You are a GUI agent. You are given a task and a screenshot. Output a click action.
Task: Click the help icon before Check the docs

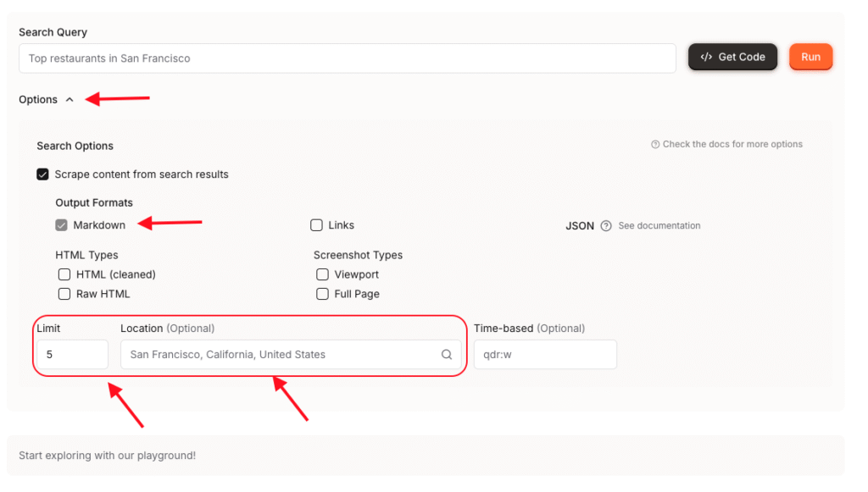(x=655, y=145)
